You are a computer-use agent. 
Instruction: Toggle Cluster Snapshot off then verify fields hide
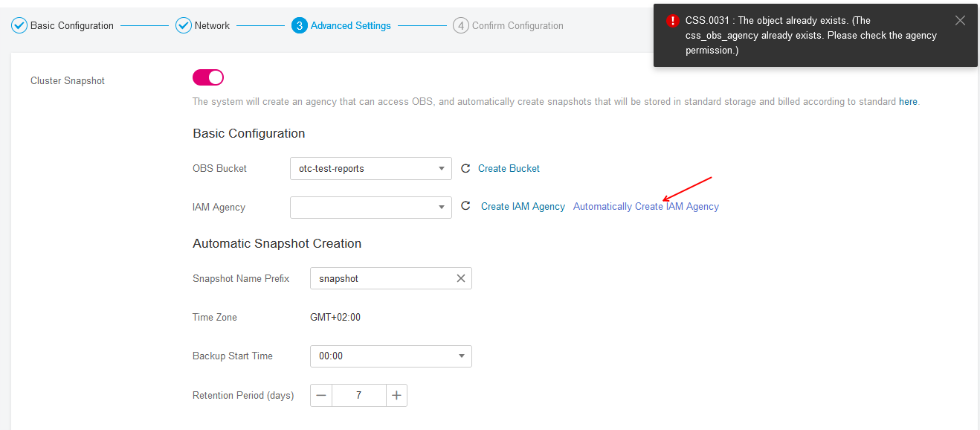click(x=207, y=77)
